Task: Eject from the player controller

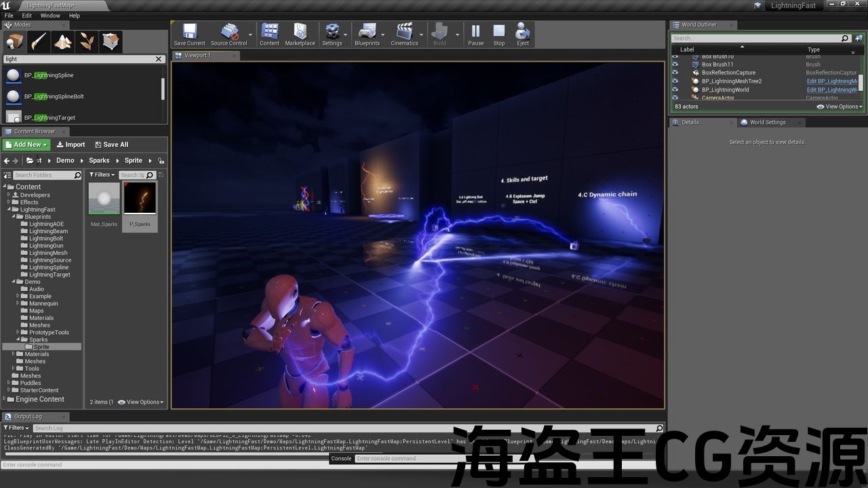Action: pos(523,35)
